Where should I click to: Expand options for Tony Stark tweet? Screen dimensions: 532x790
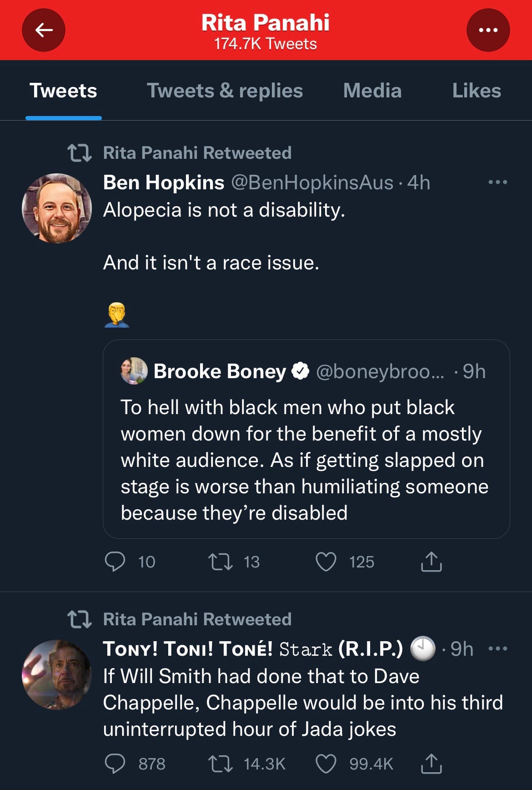(x=497, y=649)
